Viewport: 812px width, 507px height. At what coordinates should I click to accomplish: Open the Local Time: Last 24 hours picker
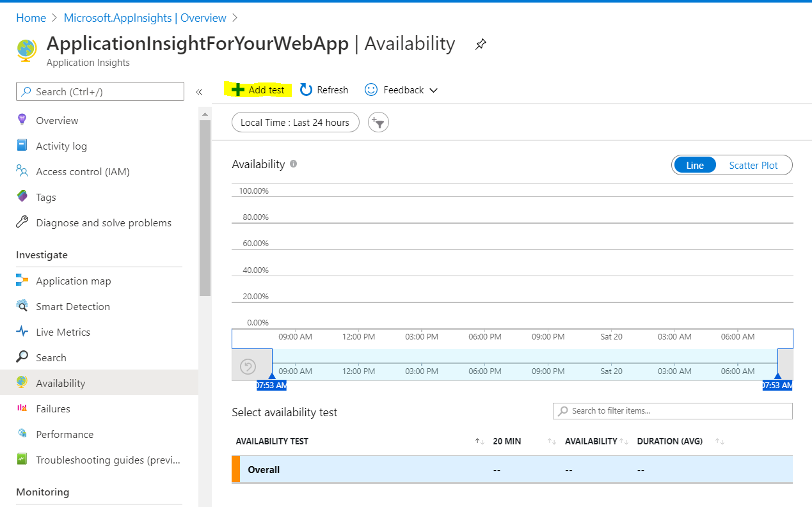pyautogui.click(x=295, y=123)
